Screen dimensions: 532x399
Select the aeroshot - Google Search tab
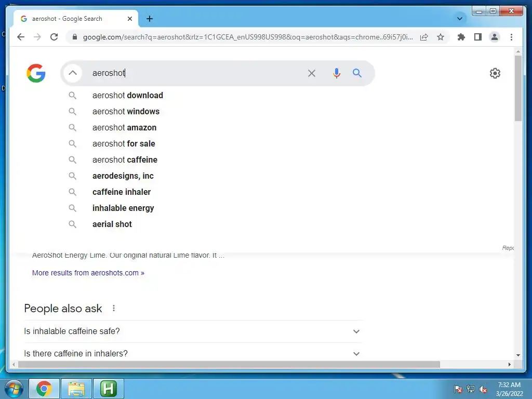coord(76,19)
